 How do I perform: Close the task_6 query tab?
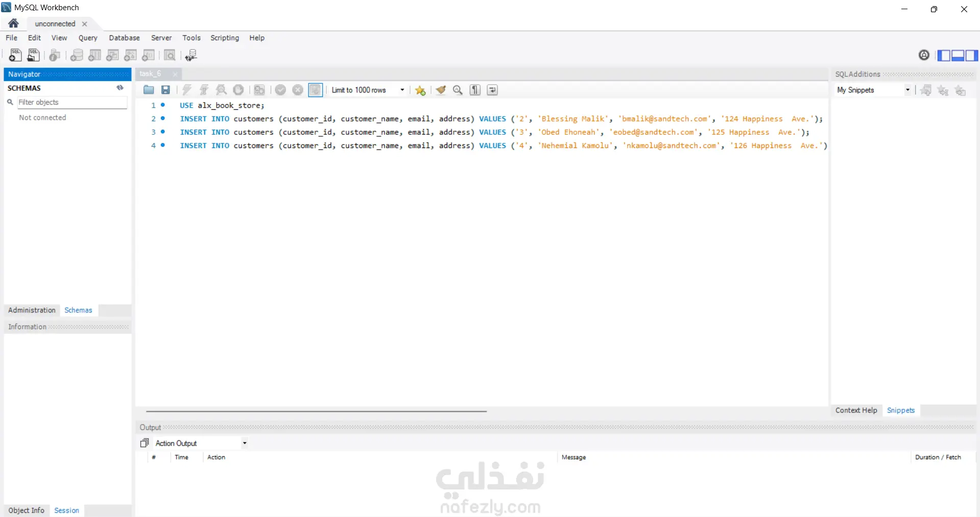point(175,74)
